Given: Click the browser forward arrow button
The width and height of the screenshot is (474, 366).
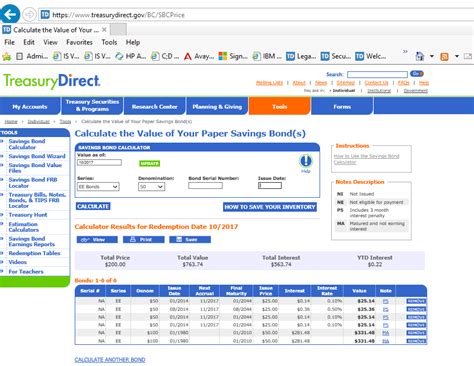Looking at the screenshot, I should (x=30, y=14).
